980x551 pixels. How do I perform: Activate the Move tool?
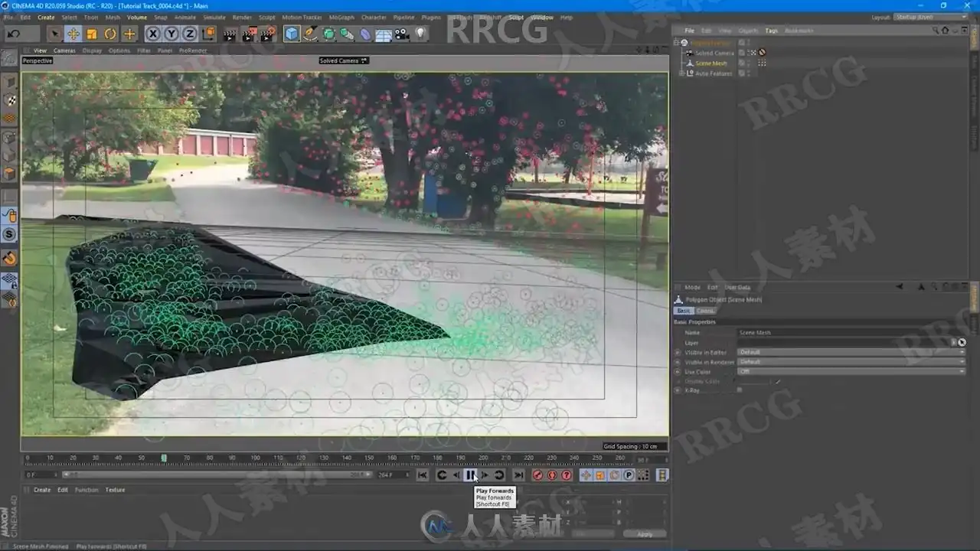73,34
